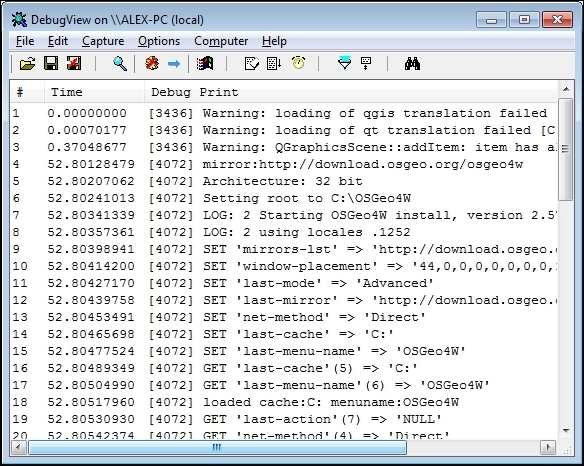584x466 pixels.
Task: Open the Capture menu
Action: (103, 41)
